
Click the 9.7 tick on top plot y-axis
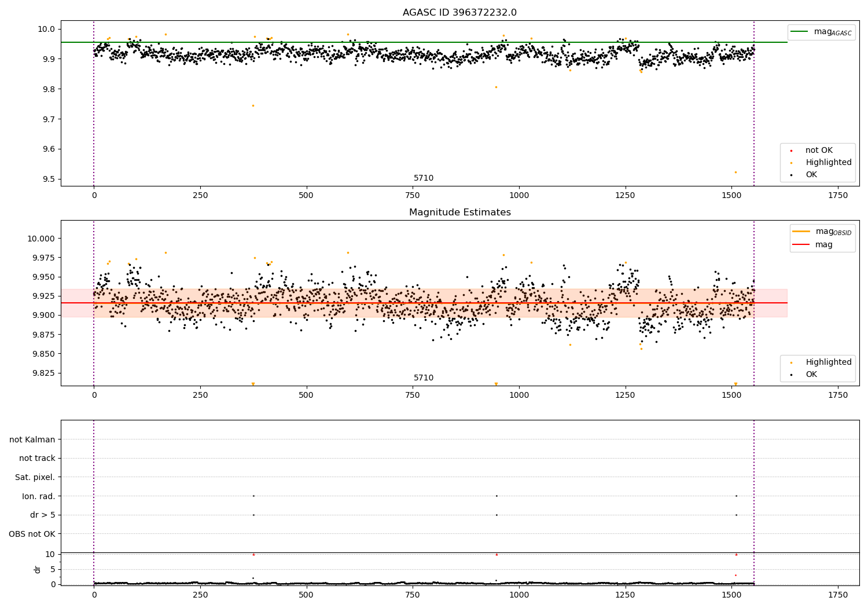point(49,119)
